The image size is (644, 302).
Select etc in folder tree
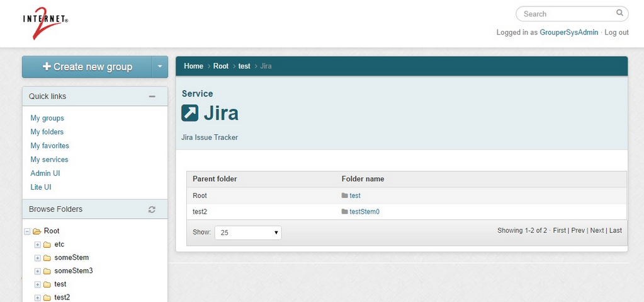click(x=59, y=245)
